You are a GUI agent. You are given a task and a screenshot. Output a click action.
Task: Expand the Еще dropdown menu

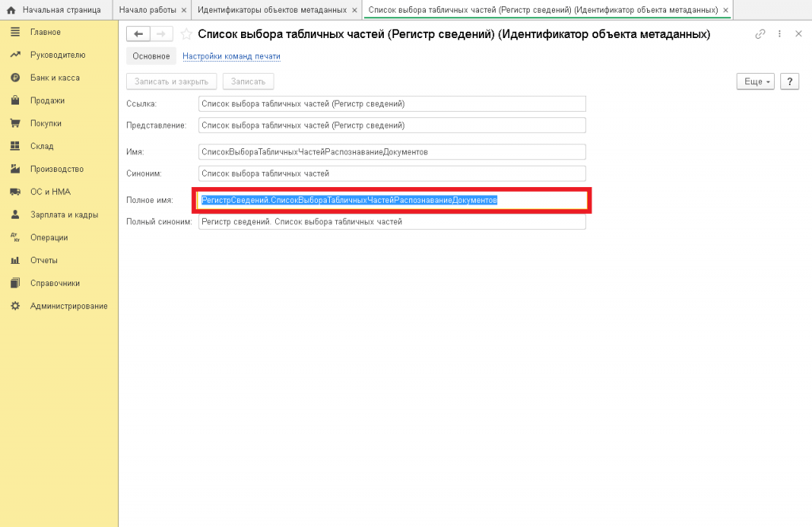pos(756,82)
